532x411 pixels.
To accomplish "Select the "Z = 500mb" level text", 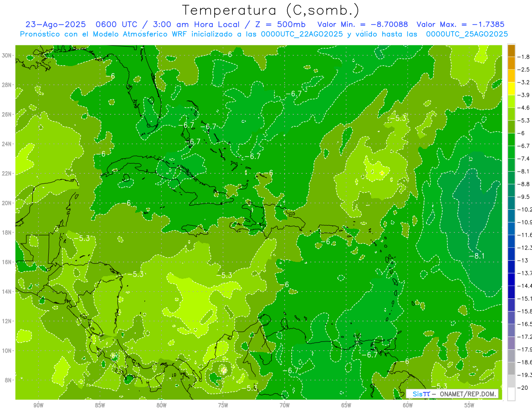I will click(278, 24).
